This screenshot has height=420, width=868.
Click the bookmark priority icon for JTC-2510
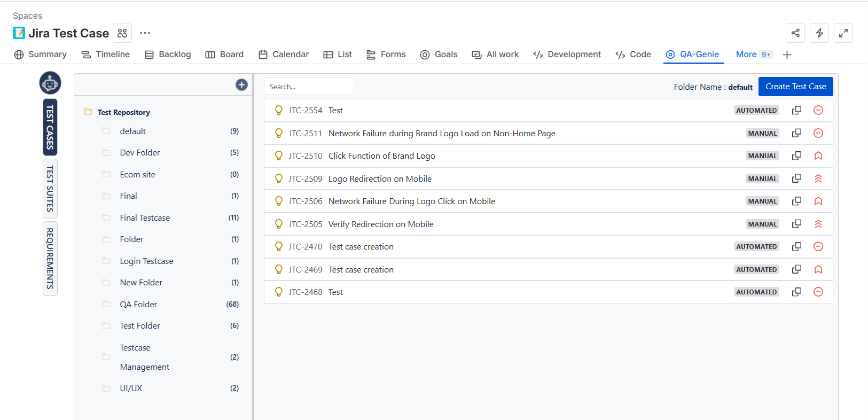(818, 156)
